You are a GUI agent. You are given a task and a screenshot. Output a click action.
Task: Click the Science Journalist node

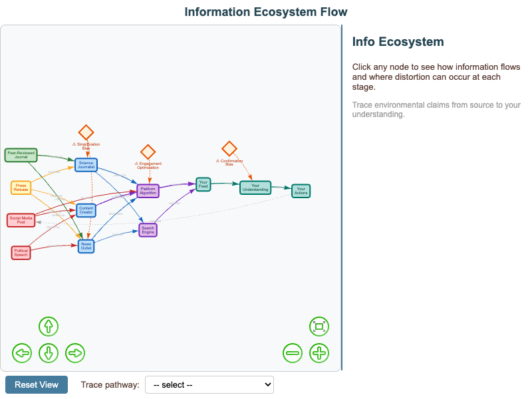pos(86,165)
